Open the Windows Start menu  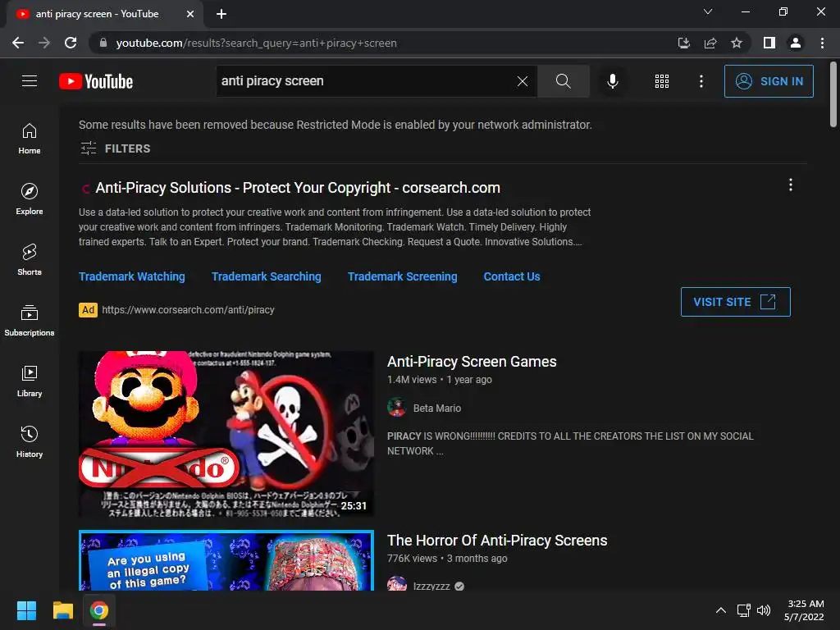pyautogui.click(x=26, y=610)
